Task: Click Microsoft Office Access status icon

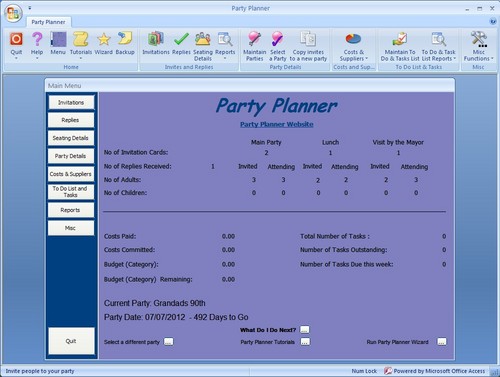Action: pos(388,371)
